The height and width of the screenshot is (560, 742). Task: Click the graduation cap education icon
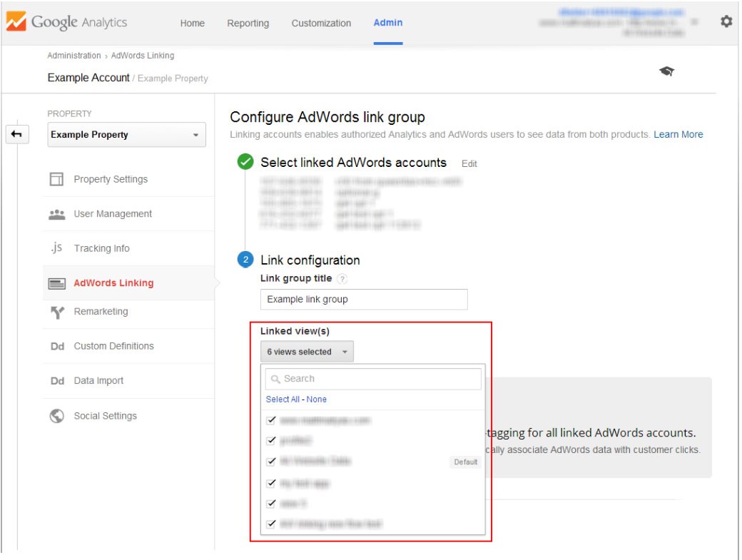667,71
